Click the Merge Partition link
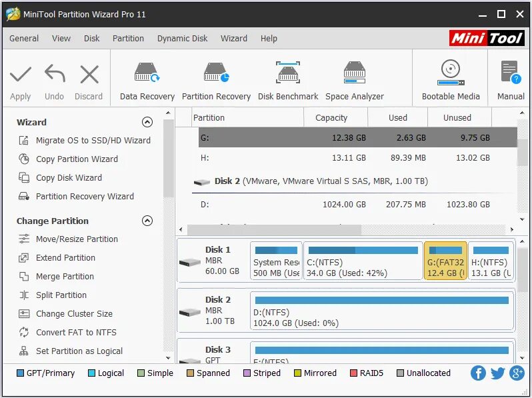532x398 pixels. [65, 276]
